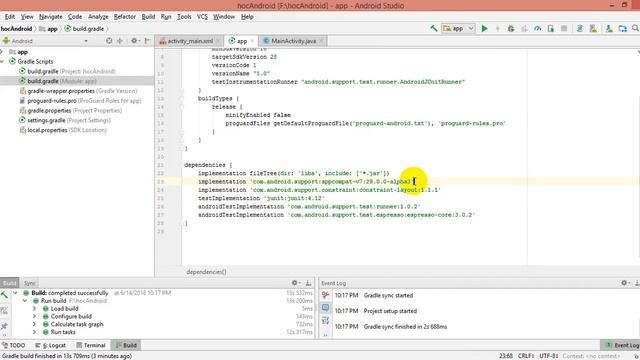Click the Attach debugger to process icon
The height and width of the screenshot is (360, 640).
pos(551,29)
